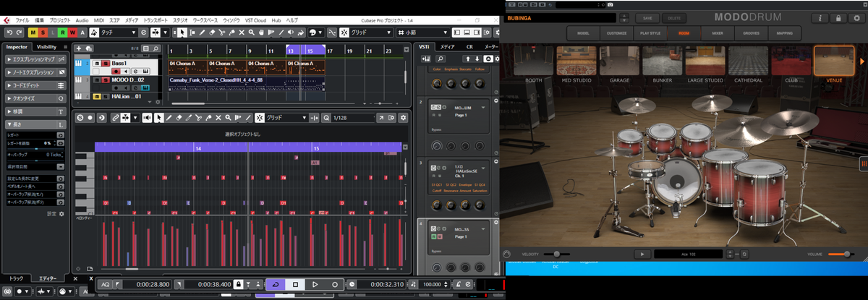Adjust the VOLUME slider in MODO DRUM
Screen dimensions: 868x300
click(840, 254)
